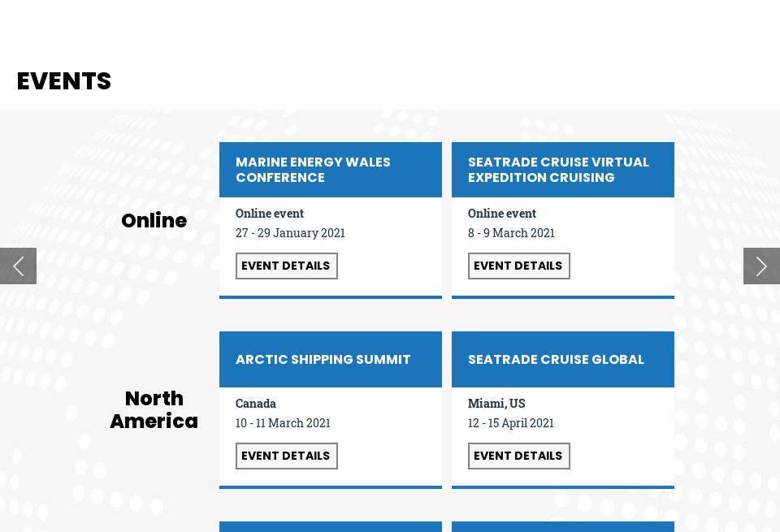Click the Miami, US location text

(x=496, y=404)
